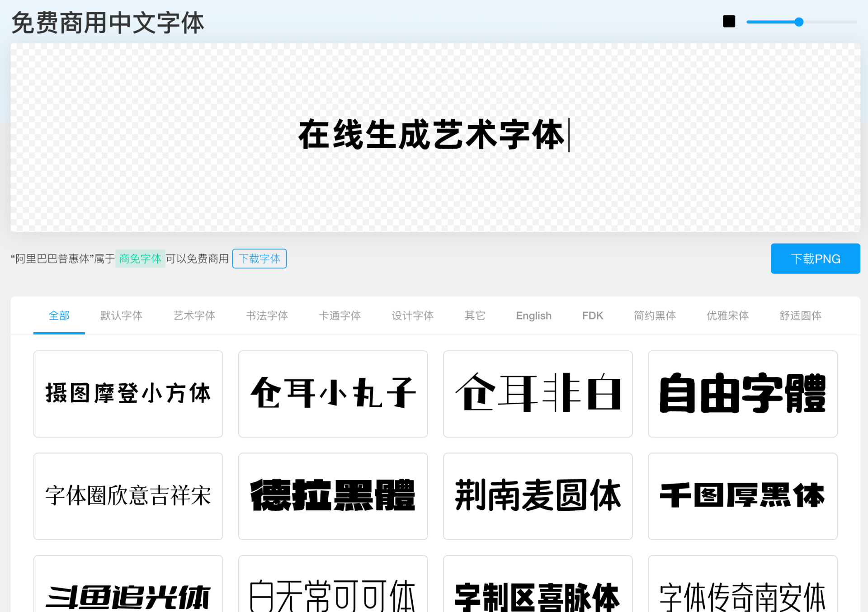The width and height of the screenshot is (868, 612).
Task: Choose the 摄图摩登小方体 font card
Action: [x=128, y=393]
